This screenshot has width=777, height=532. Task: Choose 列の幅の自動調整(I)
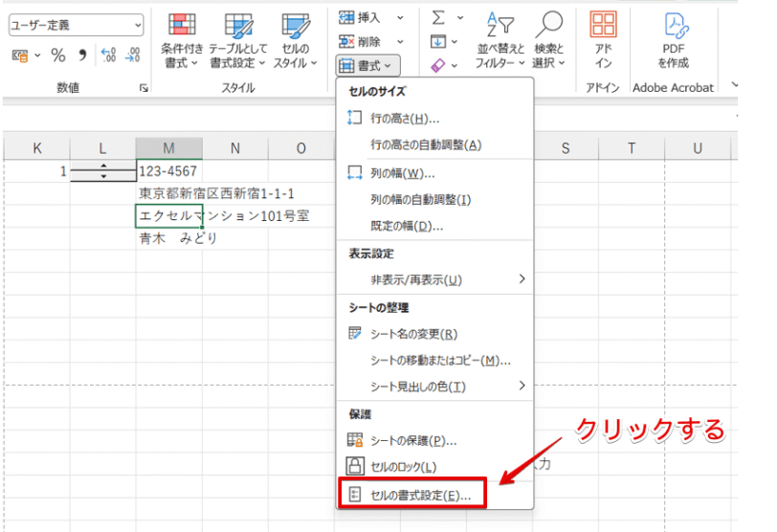[x=434, y=200]
